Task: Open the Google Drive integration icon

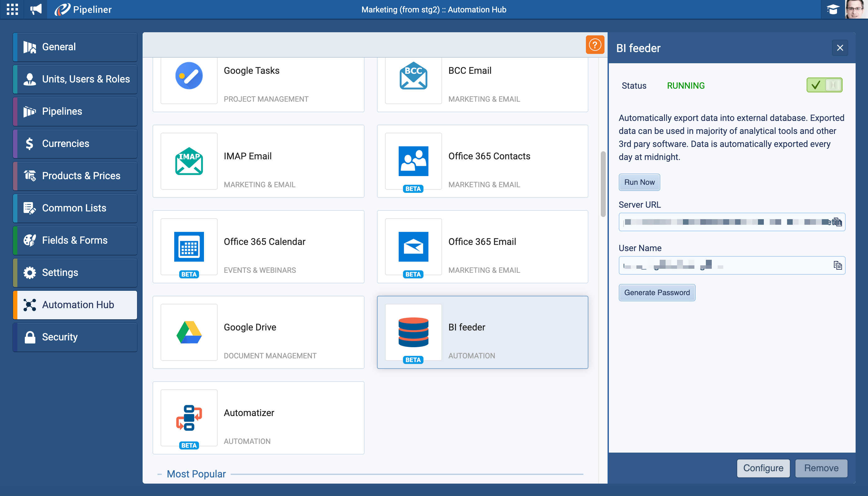Action: 189,332
